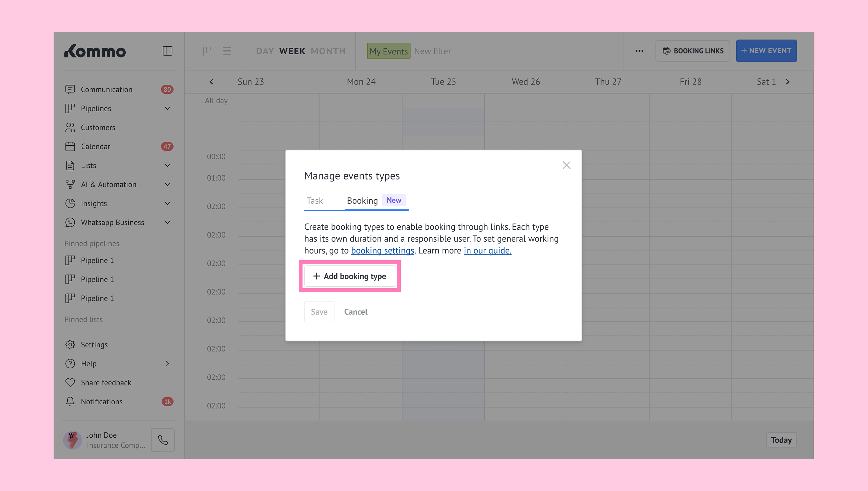Click the Mon 24 day header

(x=361, y=82)
